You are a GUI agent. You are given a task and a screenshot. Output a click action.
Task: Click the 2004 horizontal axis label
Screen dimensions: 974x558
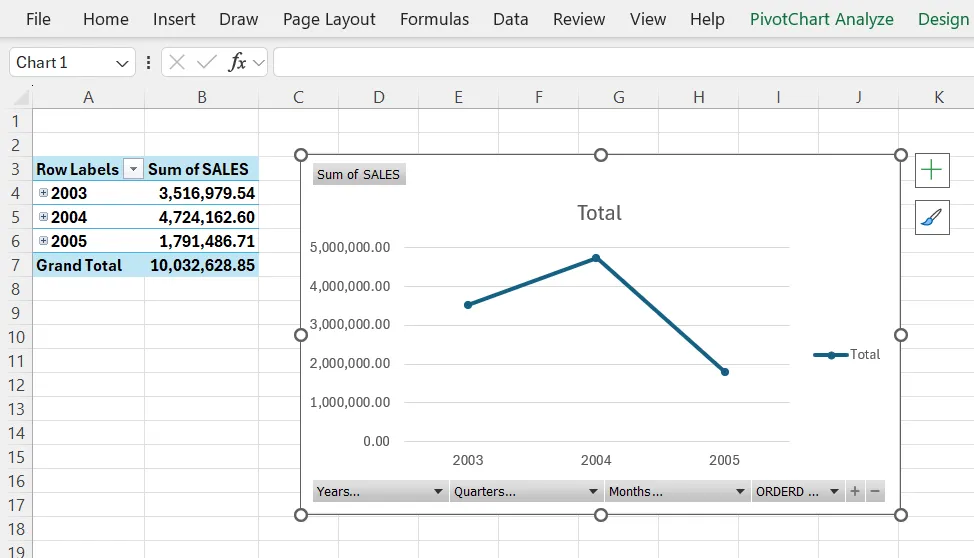pos(596,460)
